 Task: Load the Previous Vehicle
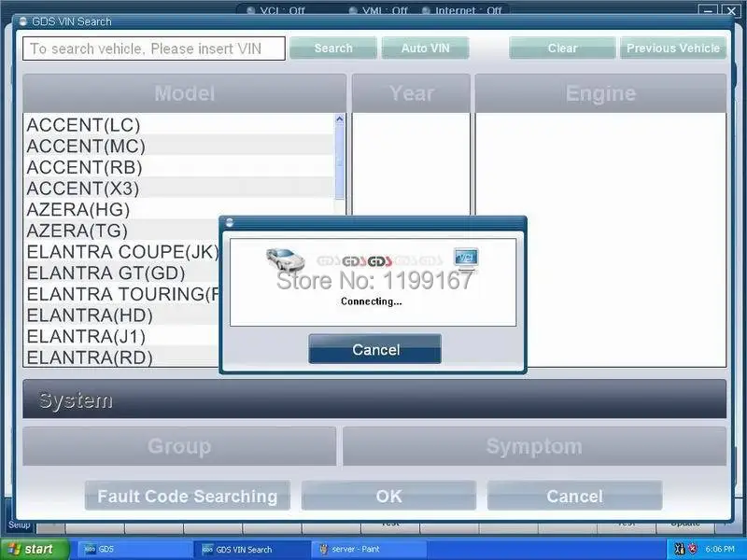672,49
